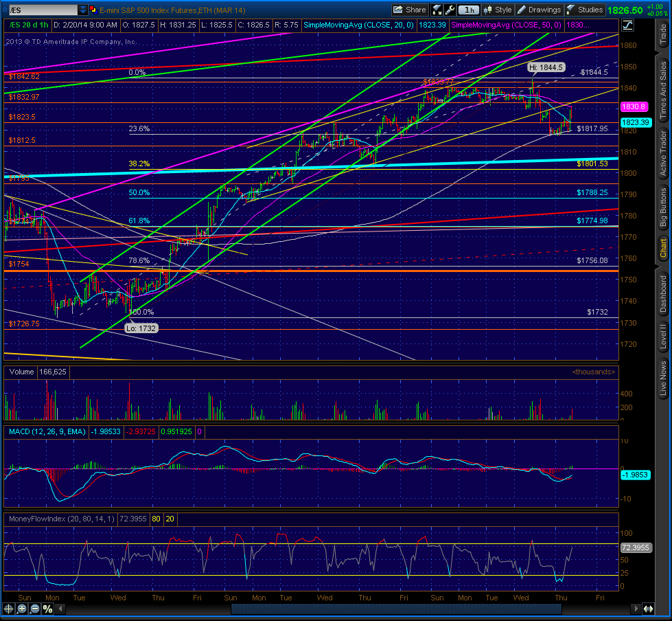Open the Dashboard sidebar tab

(x=663, y=294)
